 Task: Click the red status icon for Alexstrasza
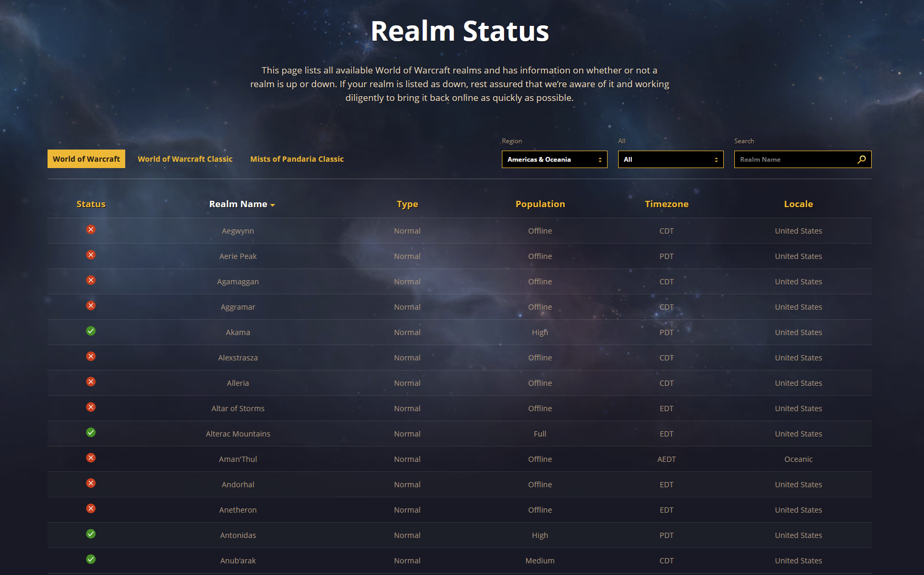coord(91,356)
